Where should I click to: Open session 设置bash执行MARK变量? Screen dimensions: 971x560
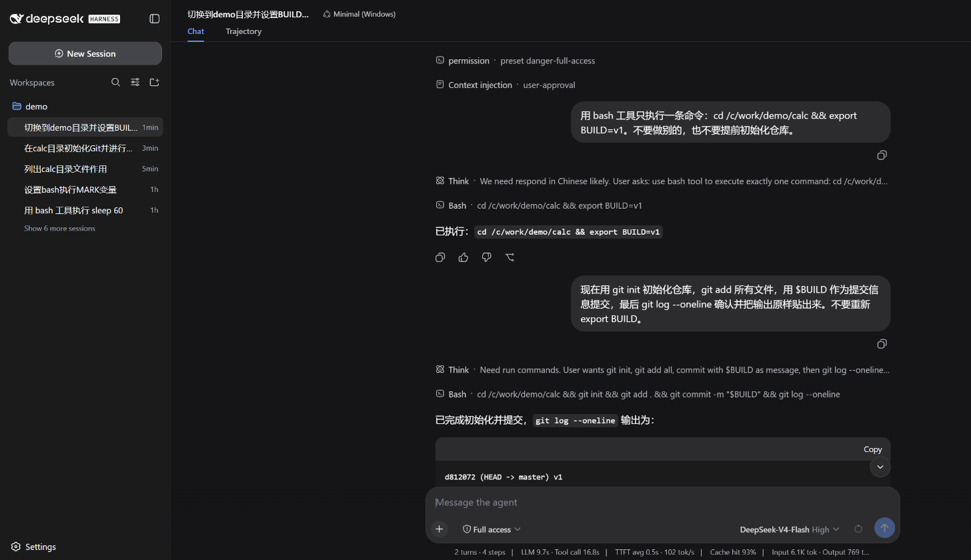pos(85,189)
